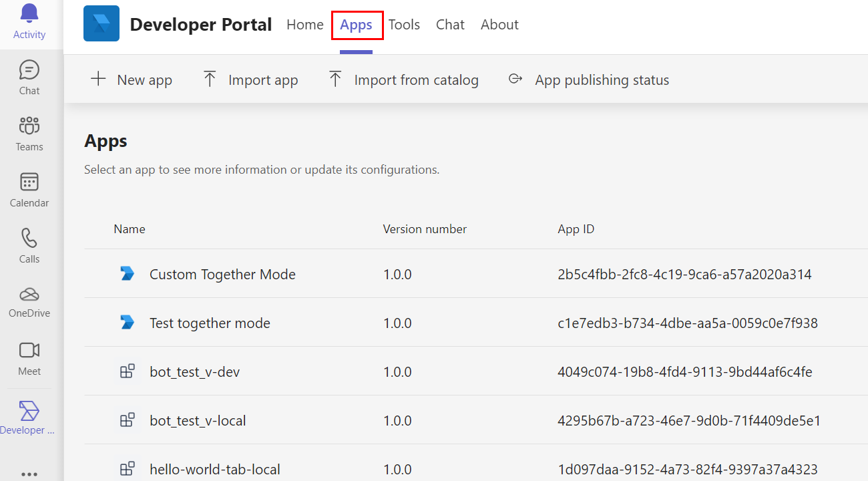Click App publishing status label

[602, 80]
